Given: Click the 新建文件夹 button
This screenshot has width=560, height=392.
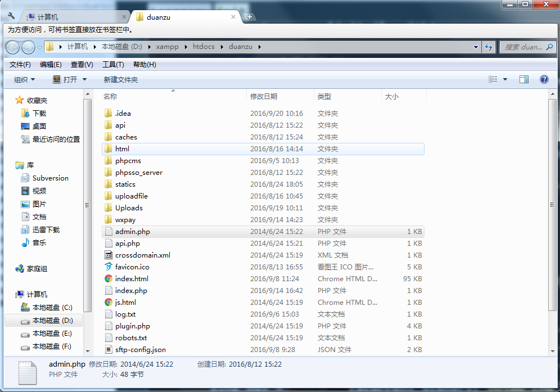Looking at the screenshot, I should click(x=121, y=79).
